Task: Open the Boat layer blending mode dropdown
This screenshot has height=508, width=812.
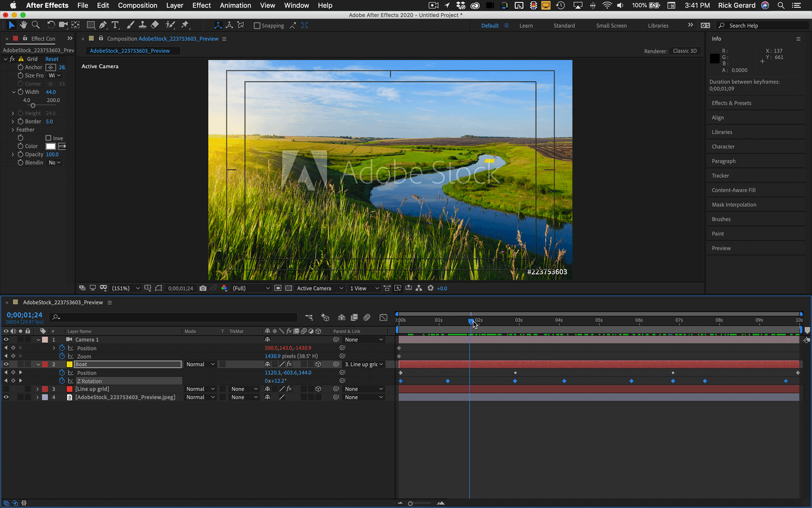Action: pyautogui.click(x=200, y=364)
